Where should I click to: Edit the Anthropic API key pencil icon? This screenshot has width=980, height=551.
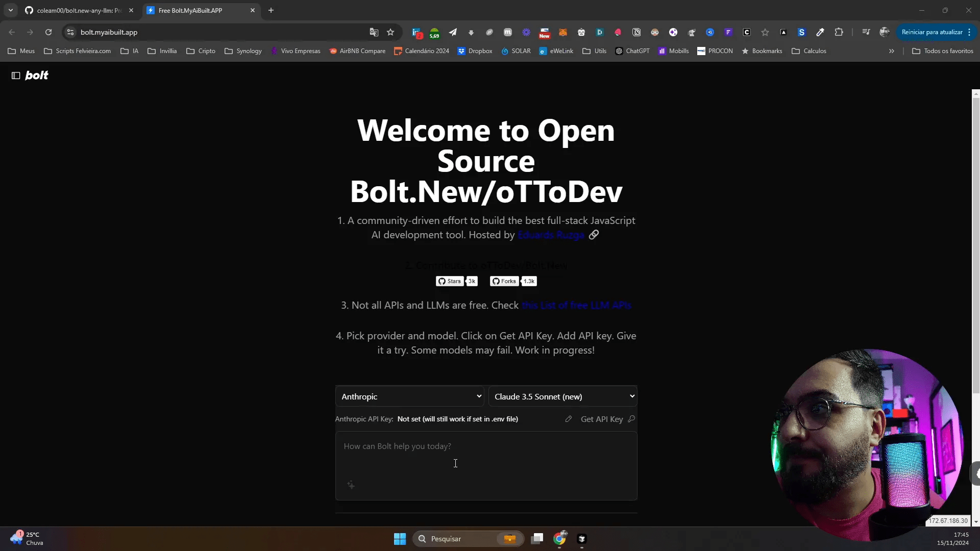coord(568,419)
